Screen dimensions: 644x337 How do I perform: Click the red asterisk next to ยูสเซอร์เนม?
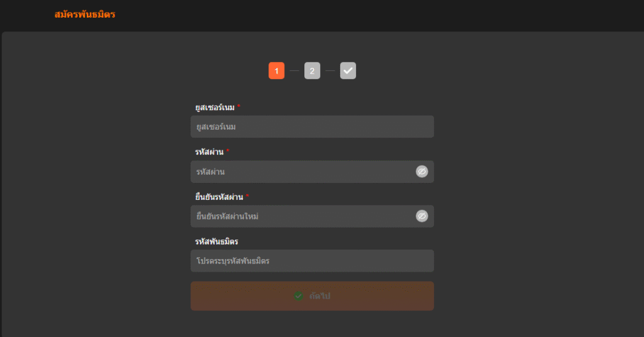click(x=239, y=107)
